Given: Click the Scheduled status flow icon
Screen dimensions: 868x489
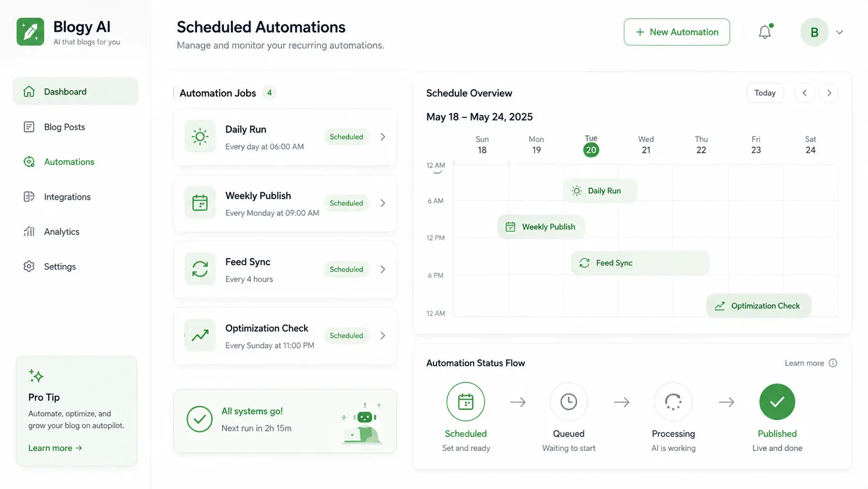Looking at the screenshot, I should [466, 402].
